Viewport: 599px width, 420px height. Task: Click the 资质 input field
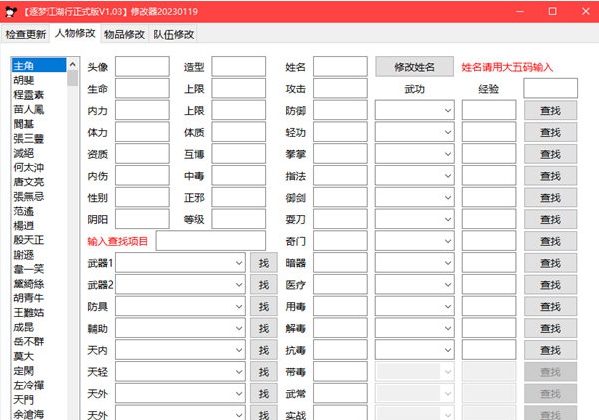(142, 154)
